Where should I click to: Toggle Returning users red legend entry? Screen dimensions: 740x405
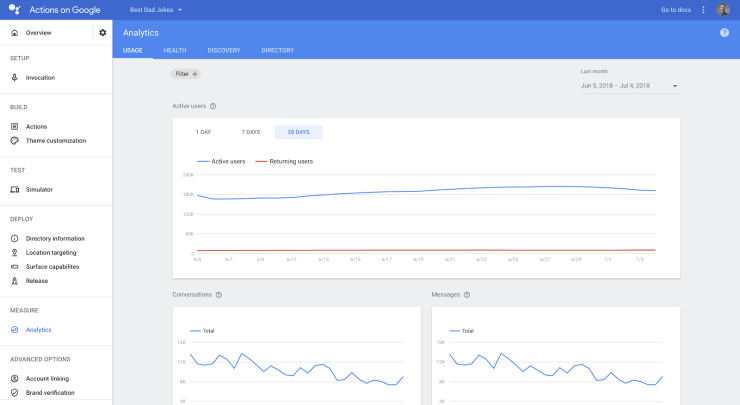pyautogui.click(x=284, y=161)
